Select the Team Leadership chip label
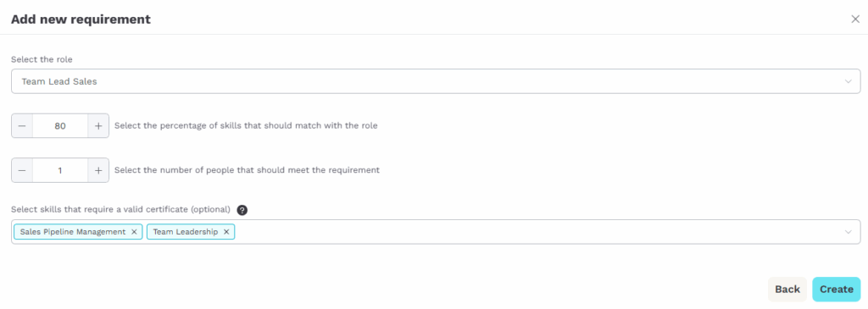Viewport: 868px width, 309px height. [186, 232]
